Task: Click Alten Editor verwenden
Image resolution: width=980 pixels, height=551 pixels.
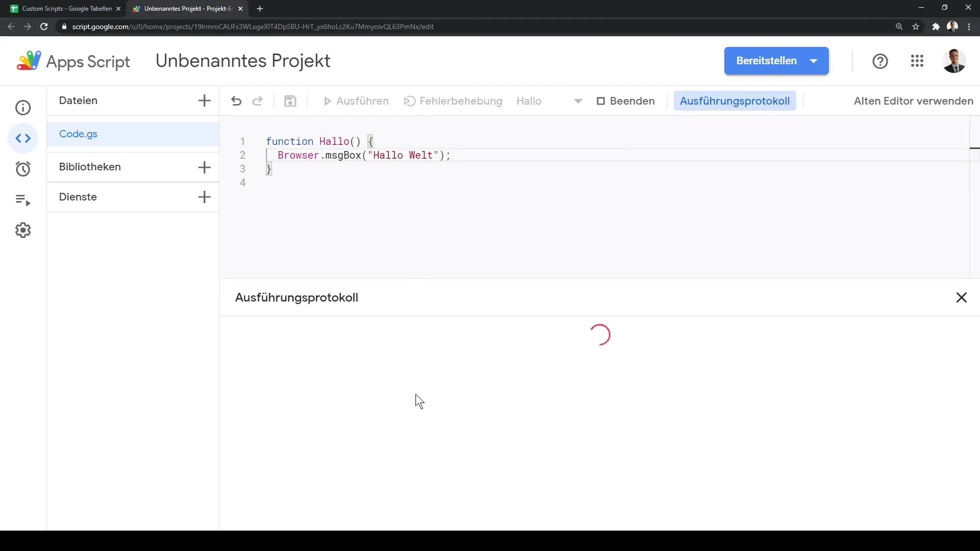Action: click(913, 101)
